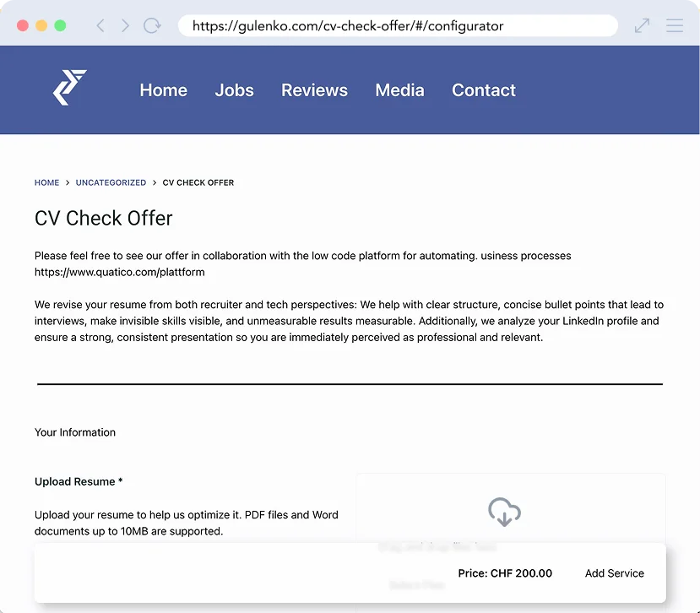Open the Contact page
The image size is (700, 613).
click(x=483, y=90)
